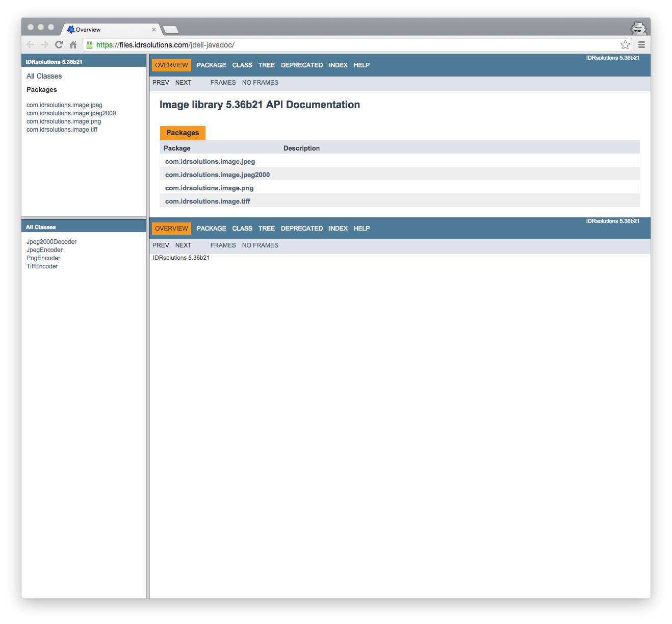
Task: Close the Overview browser tab
Action: pos(154,30)
